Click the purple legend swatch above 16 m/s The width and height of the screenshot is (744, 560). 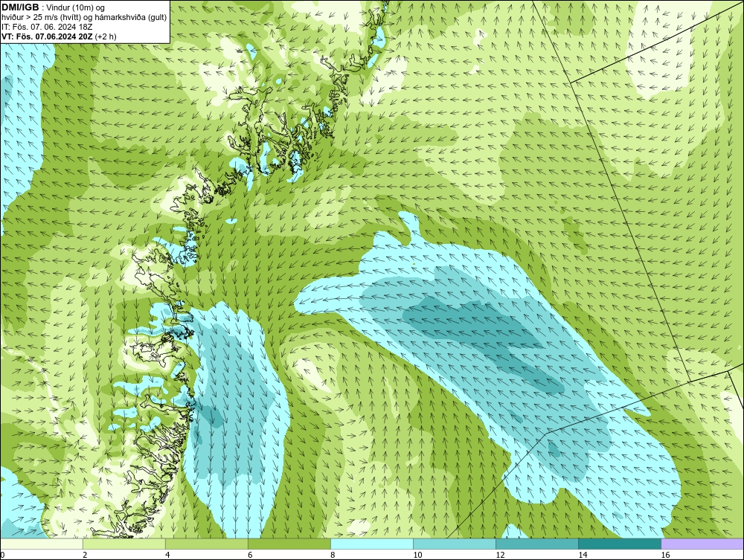coord(702,544)
